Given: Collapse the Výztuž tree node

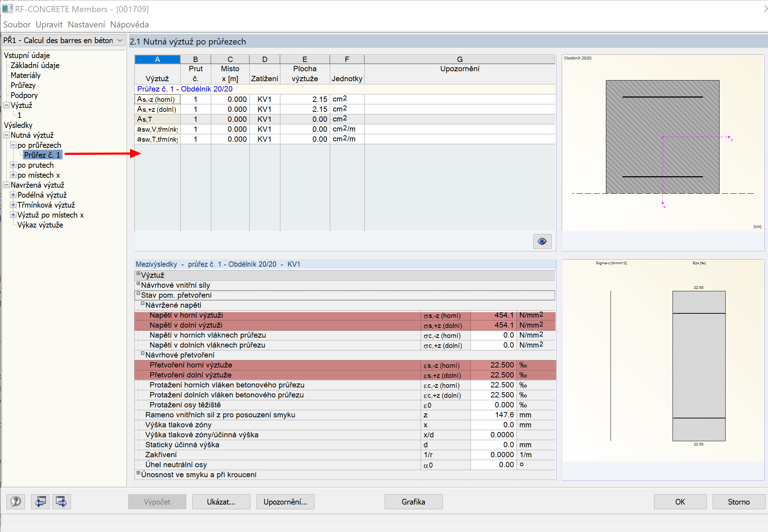Looking at the screenshot, I should coord(6,105).
